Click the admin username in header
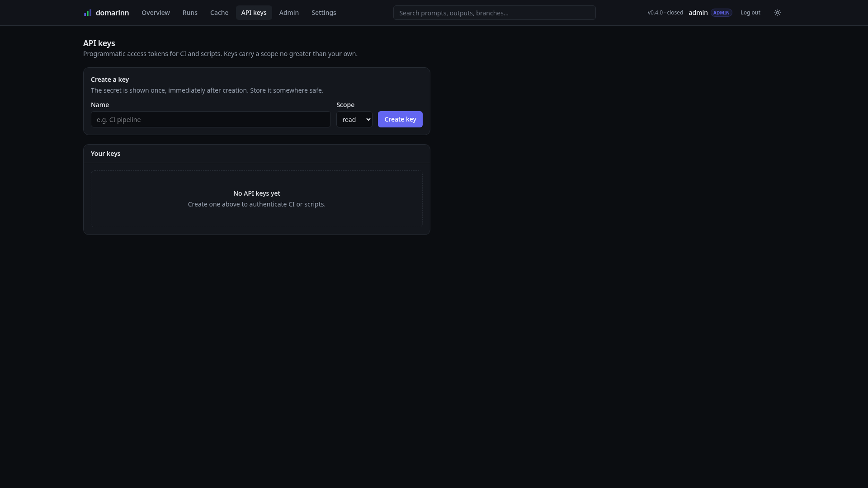The height and width of the screenshot is (488, 868). [698, 13]
